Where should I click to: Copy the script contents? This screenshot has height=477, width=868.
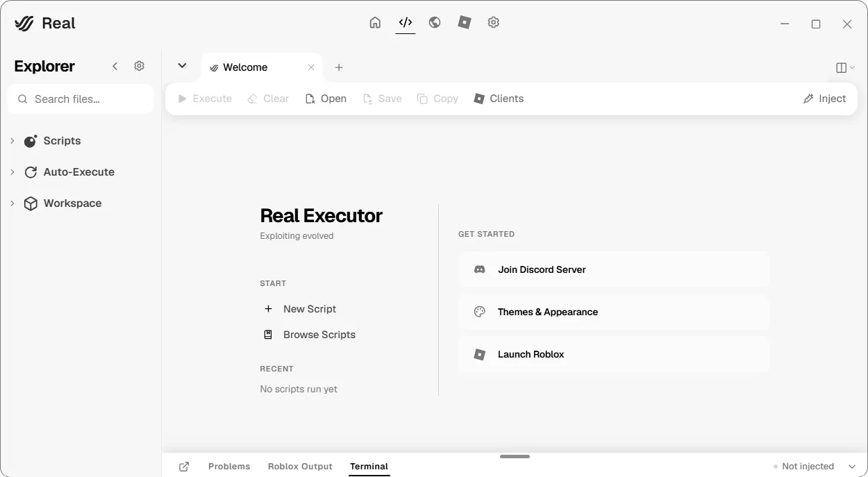pyautogui.click(x=437, y=99)
